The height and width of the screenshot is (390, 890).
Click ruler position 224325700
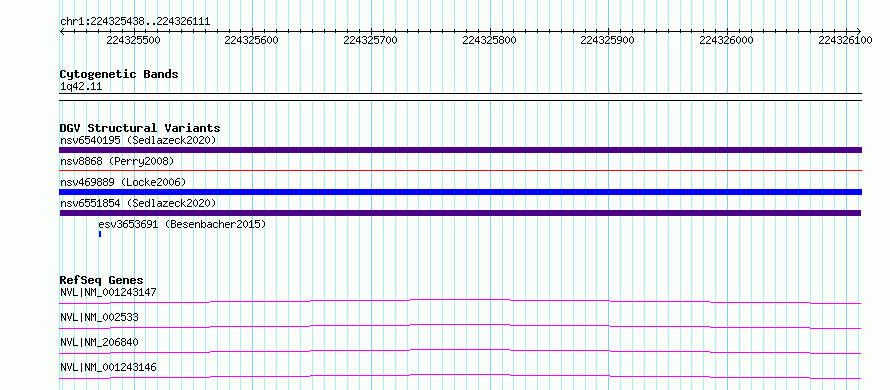[371, 40]
